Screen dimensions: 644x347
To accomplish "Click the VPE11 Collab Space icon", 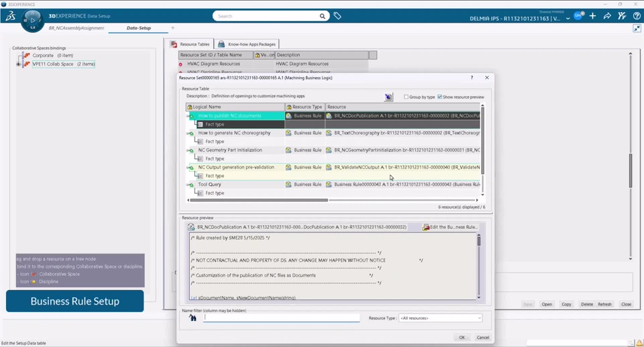I will (27, 64).
